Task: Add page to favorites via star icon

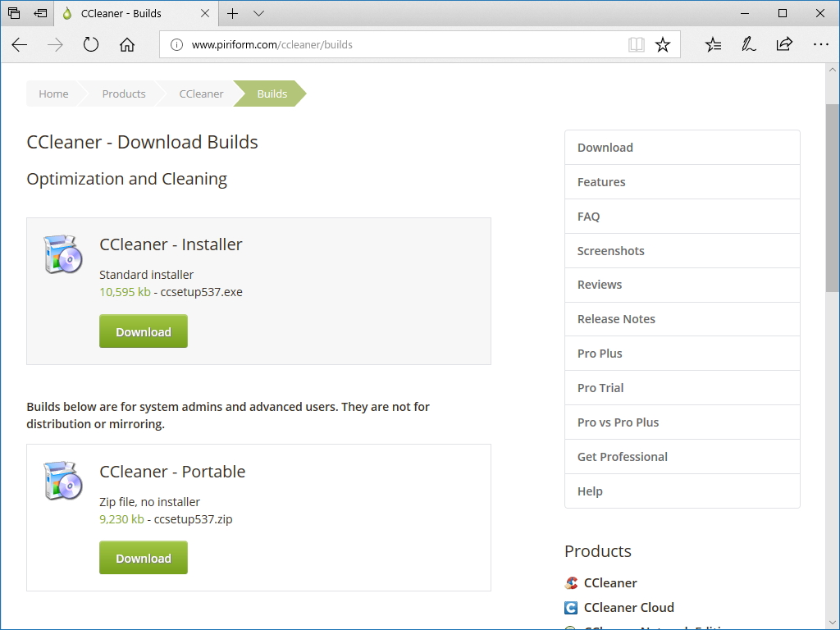Action: pyautogui.click(x=664, y=45)
